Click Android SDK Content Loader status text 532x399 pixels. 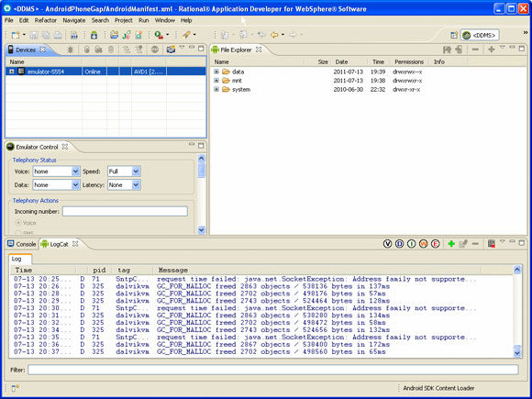tap(438, 388)
